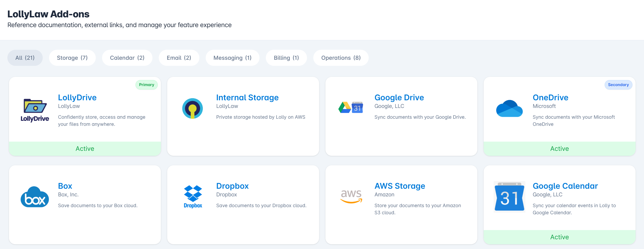
Task: Click the Primary badge on LollyDrive
Action: click(146, 85)
